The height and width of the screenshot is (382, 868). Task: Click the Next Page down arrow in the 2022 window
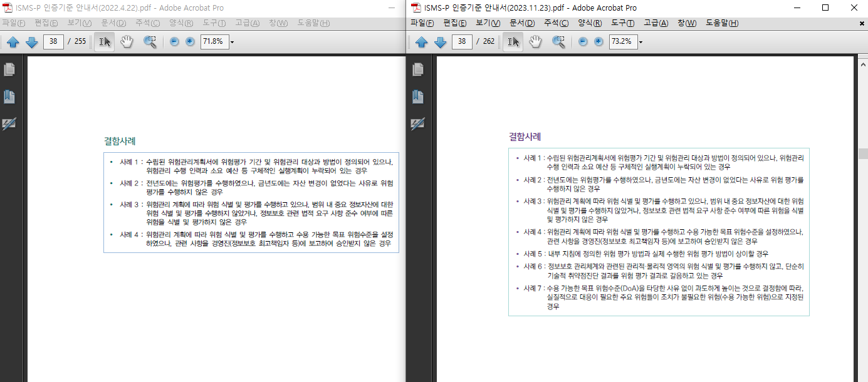(x=30, y=41)
